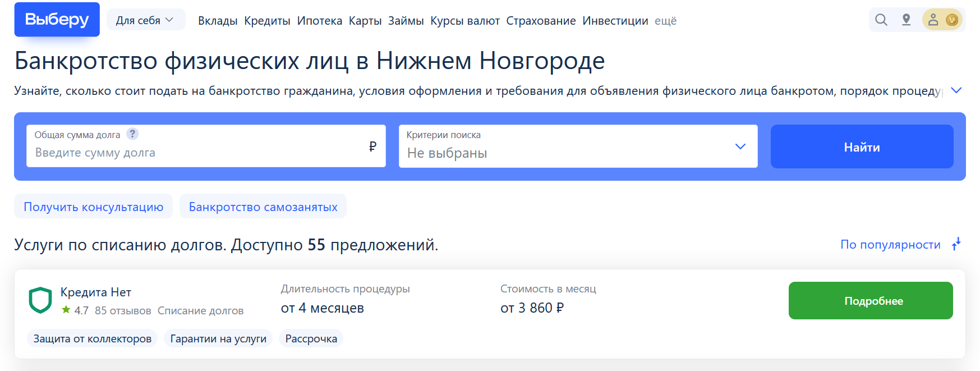
Task: Click the Защита от коллекторов tag
Action: 93,338
